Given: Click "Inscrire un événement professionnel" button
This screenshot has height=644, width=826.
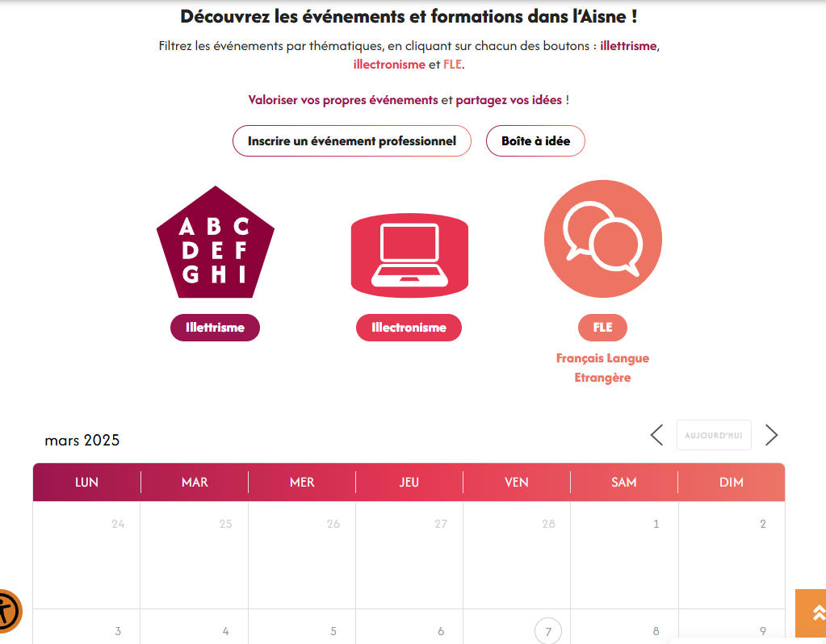Looking at the screenshot, I should coord(351,141).
